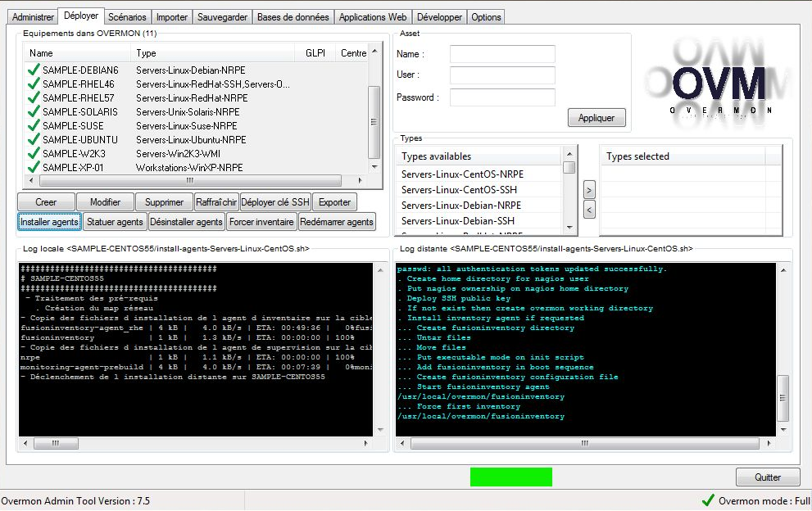This screenshot has height=511, width=812.
Task: Focus the asset Name input field
Action: click(502, 54)
